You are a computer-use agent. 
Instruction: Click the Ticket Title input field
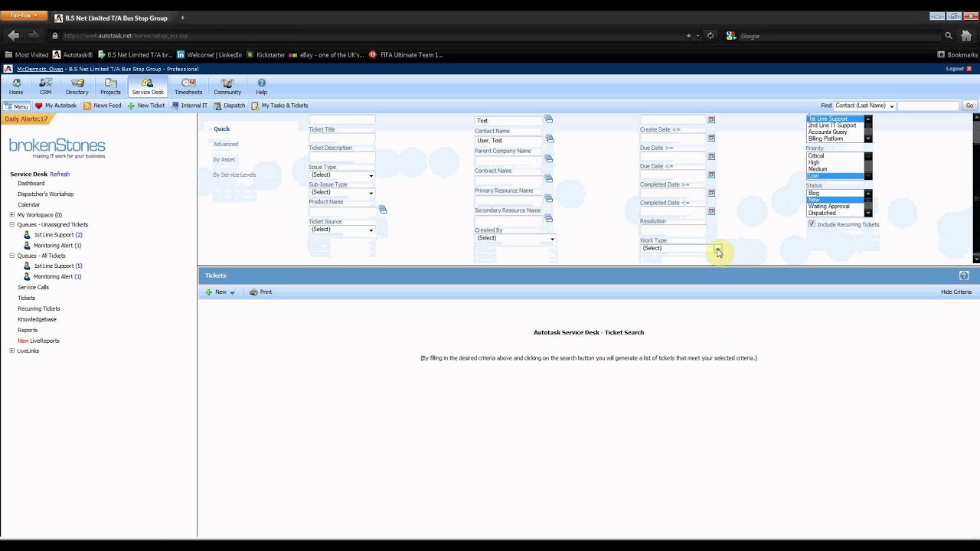pyautogui.click(x=342, y=139)
